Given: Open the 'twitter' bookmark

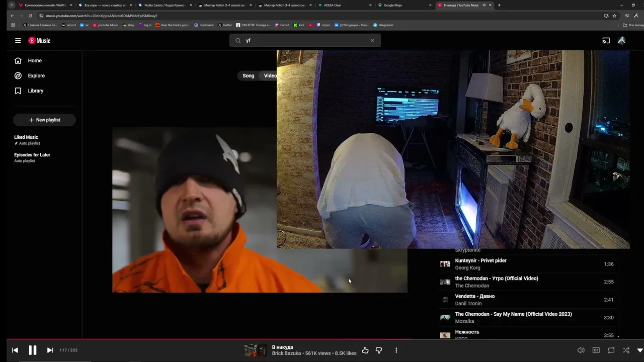Looking at the screenshot, I should pyautogui.click(x=225, y=25).
